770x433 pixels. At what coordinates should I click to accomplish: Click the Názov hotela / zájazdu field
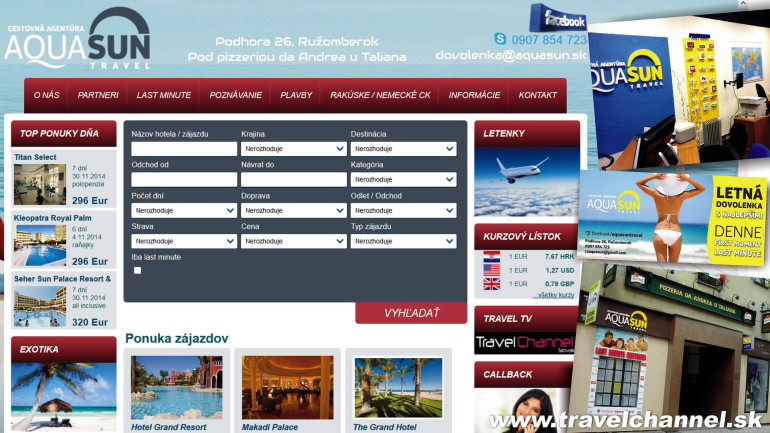[184, 149]
